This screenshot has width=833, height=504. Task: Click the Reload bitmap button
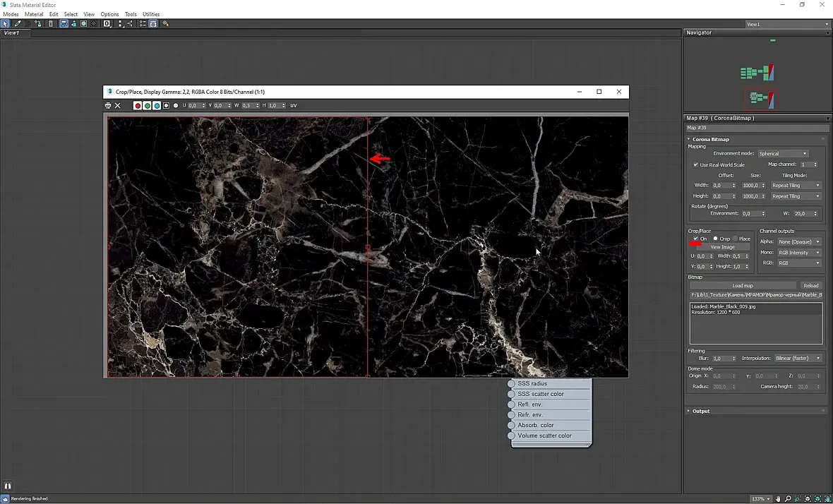(810, 286)
